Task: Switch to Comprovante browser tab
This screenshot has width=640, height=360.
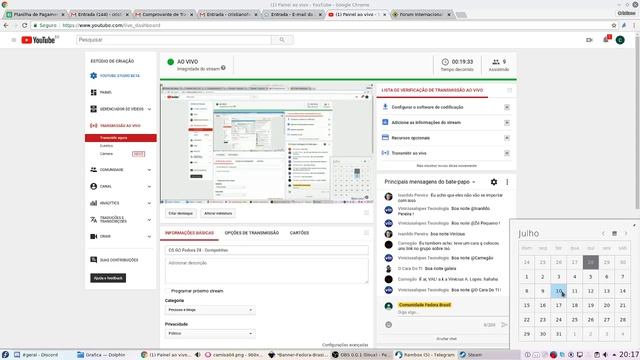Action: coord(164,14)
